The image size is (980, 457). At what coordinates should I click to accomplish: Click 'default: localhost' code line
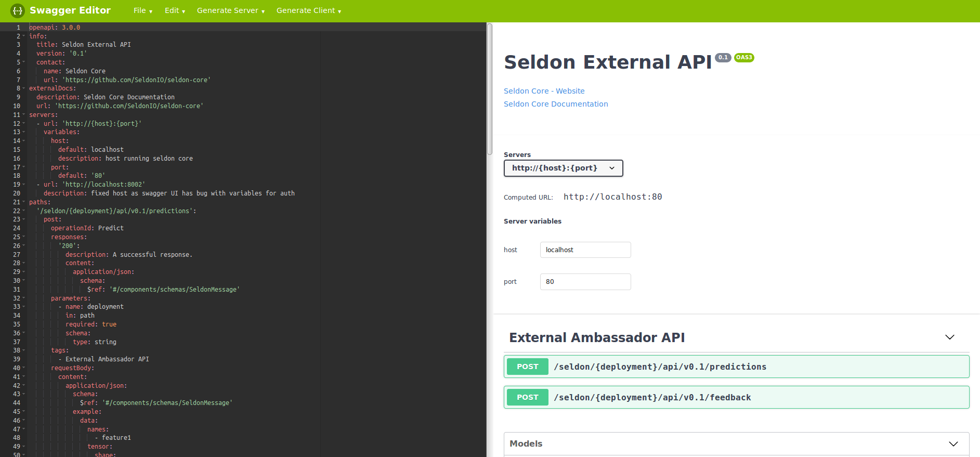[91, 150]
